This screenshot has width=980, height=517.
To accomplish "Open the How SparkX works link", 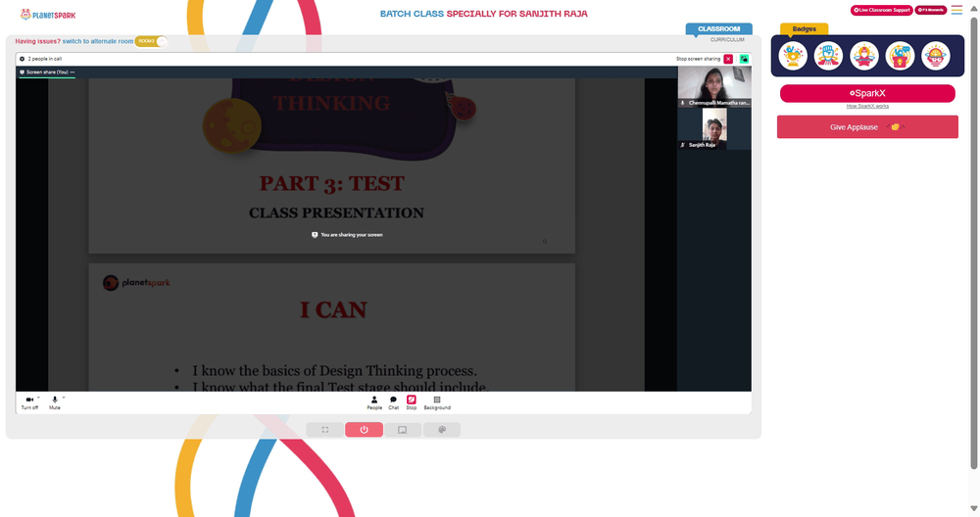I will tap(867, 106).
